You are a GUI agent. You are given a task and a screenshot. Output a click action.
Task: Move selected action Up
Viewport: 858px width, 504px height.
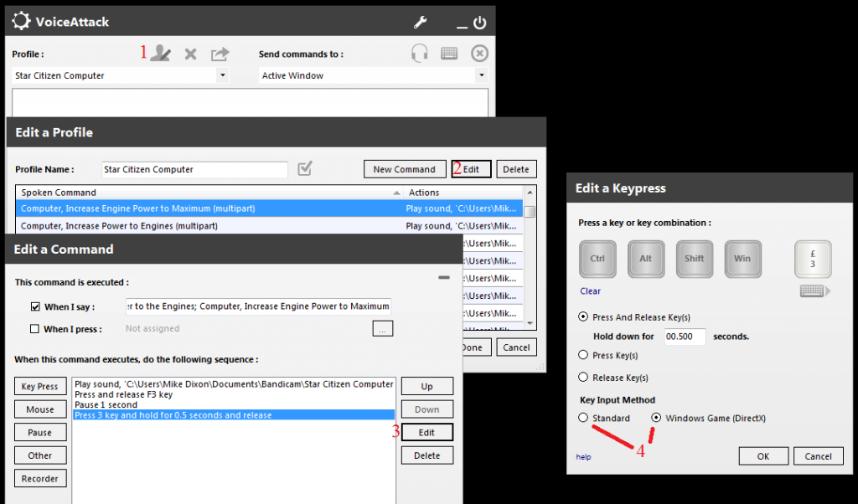tap(426, 387)
